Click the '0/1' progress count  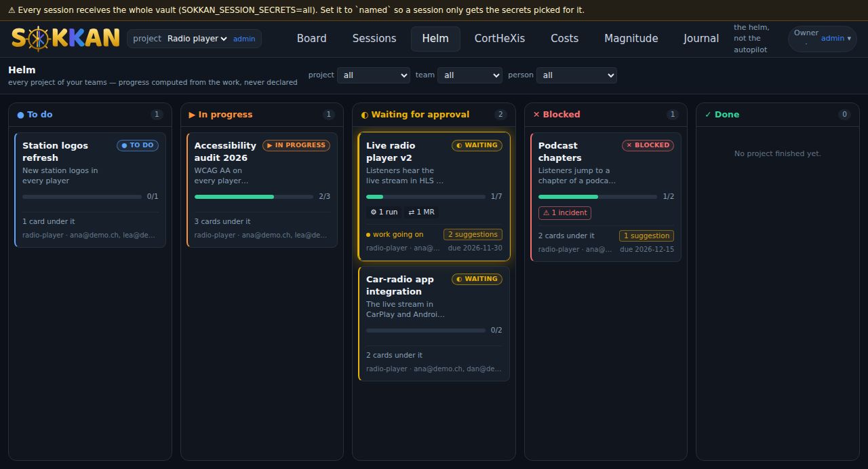153,197
